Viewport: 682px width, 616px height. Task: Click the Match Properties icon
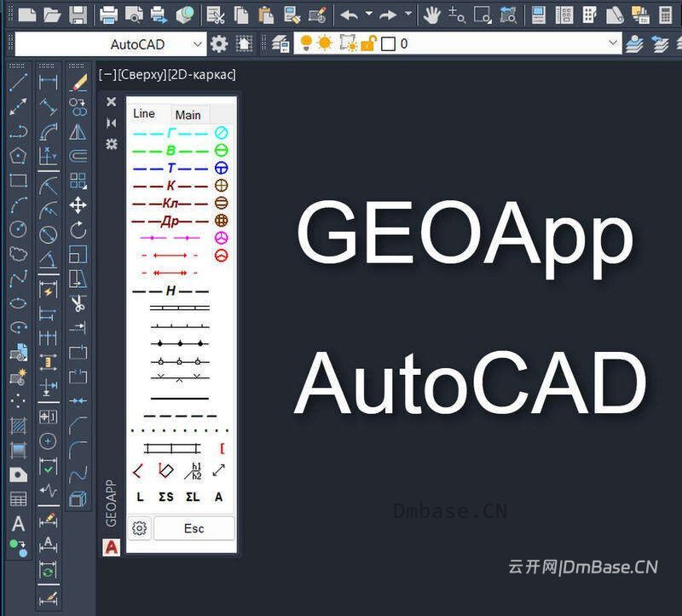292,15
